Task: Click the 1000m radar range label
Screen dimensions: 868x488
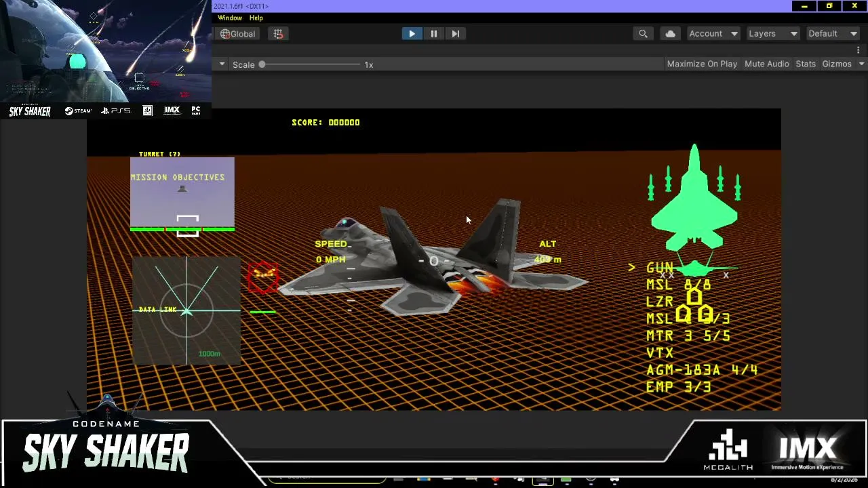Action: pyautogui.click(x=209, y=354)
